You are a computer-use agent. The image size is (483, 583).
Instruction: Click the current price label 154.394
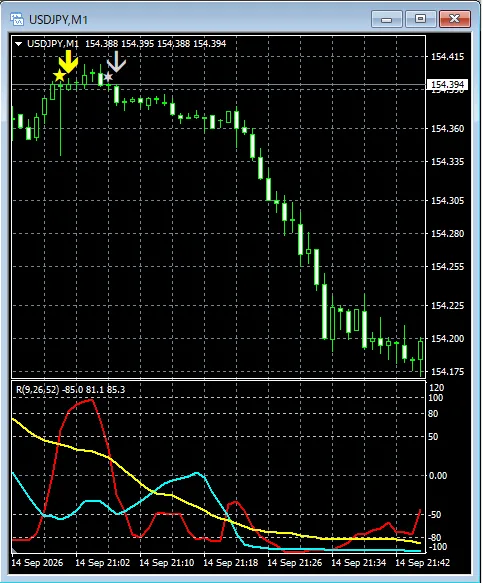(x=447, y=84)
